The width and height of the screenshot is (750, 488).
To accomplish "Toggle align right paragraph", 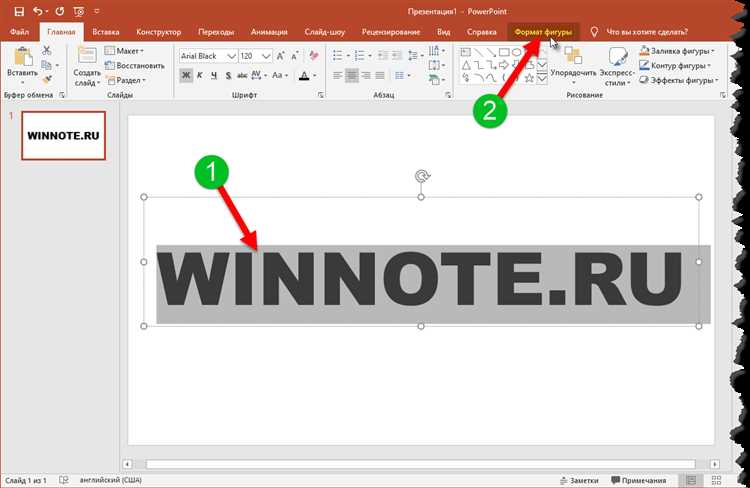I will pos(365,76).
